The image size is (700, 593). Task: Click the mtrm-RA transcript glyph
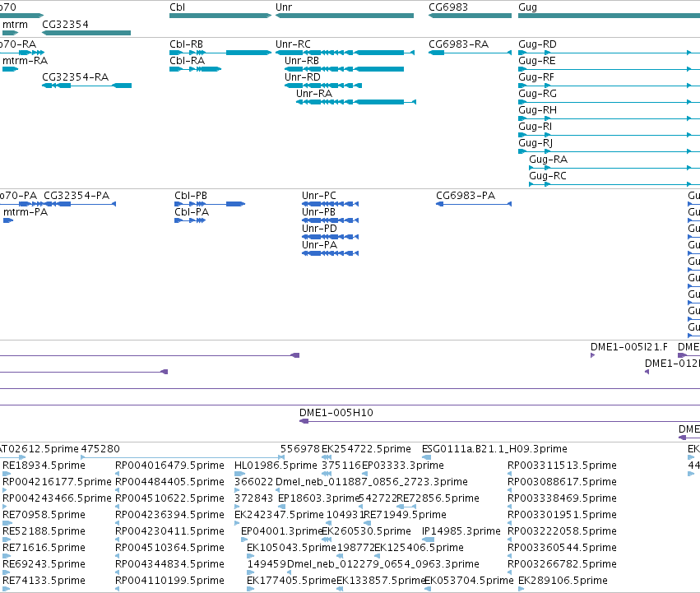[10, 69]
